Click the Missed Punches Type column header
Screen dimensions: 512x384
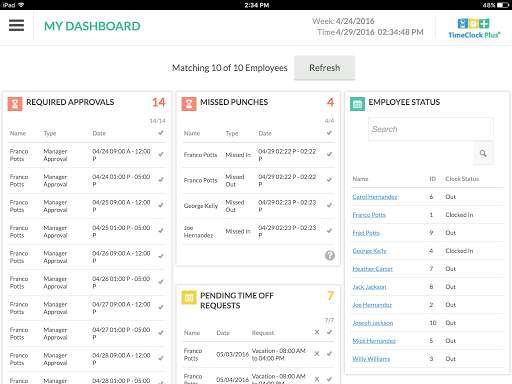click(232, 133)
